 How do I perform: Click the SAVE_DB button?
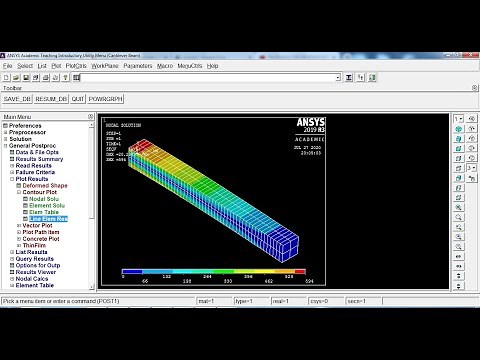click(x=17, y=99)
